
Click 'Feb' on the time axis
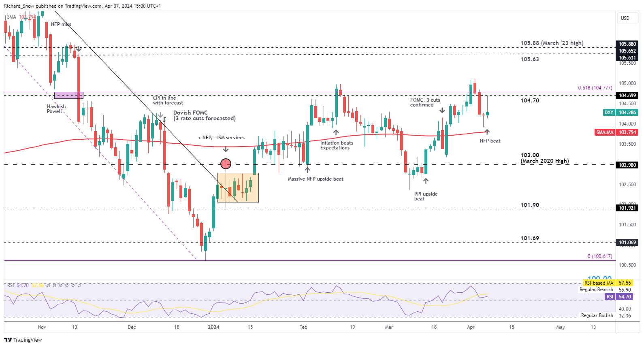[x=303, y=327]
